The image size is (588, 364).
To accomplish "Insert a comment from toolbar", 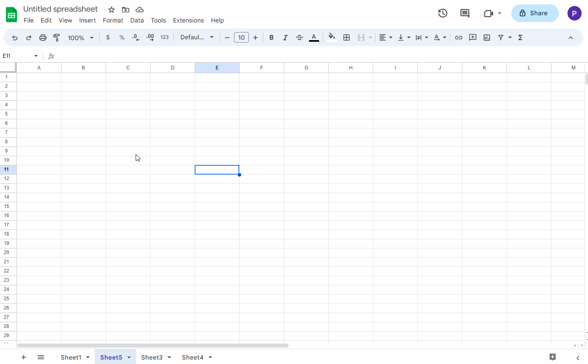I will coord(473,37).
